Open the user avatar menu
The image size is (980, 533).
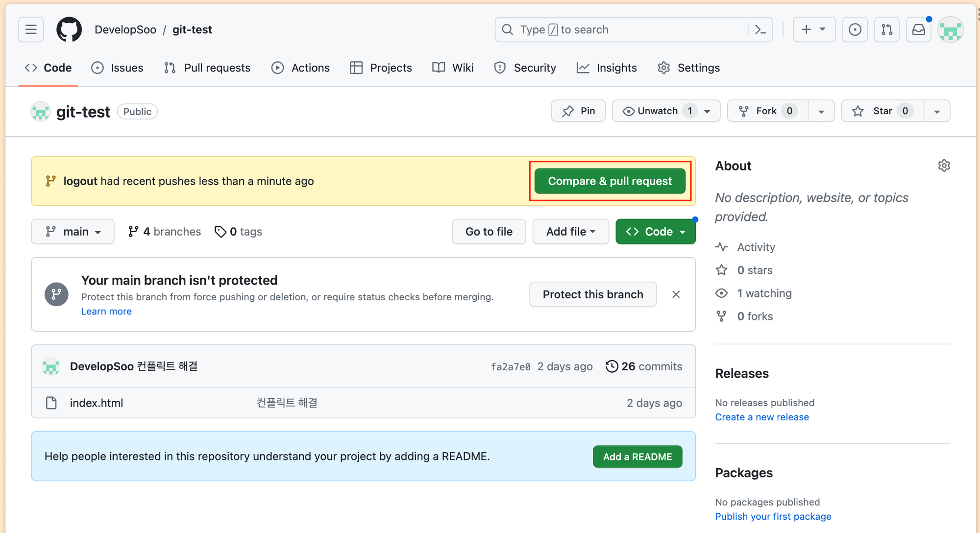point(951,30)
